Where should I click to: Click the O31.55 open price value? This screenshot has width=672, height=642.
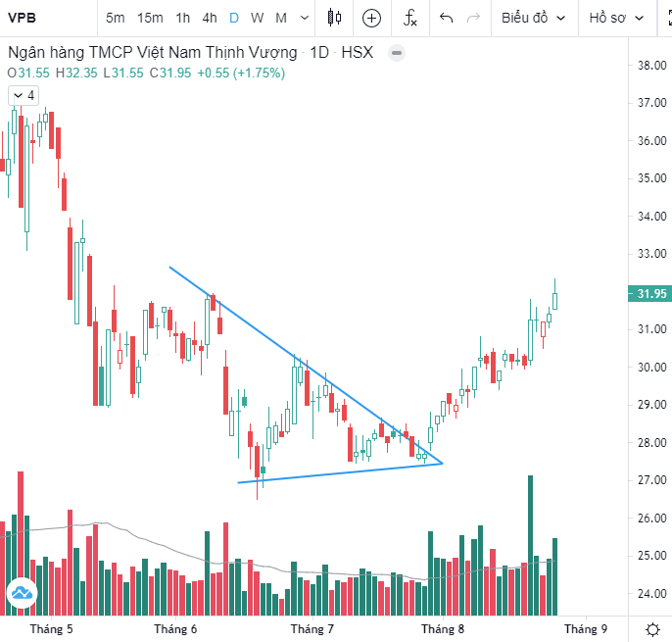click(28, 73)
